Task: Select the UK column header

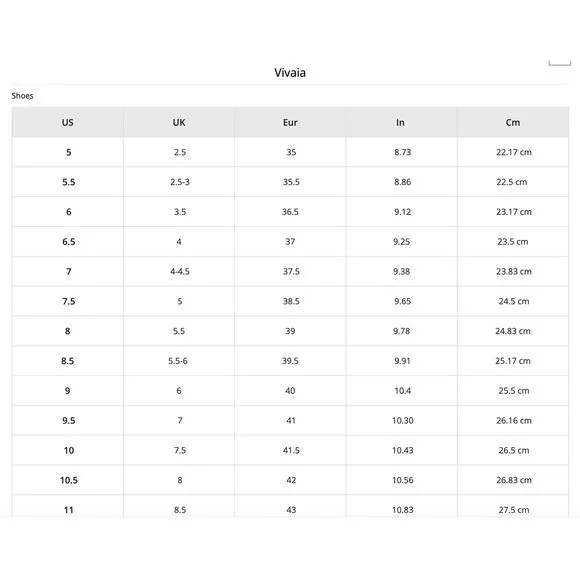Action: click(x=179, y=122)
